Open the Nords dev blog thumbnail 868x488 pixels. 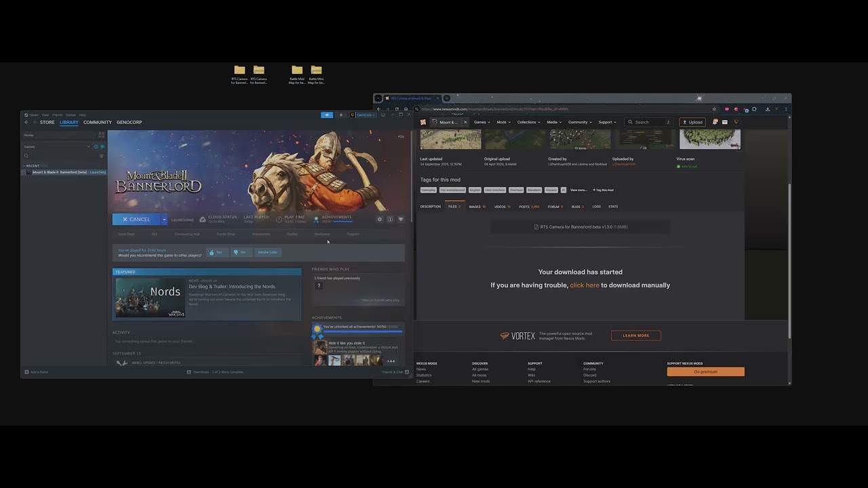[149, 297]
